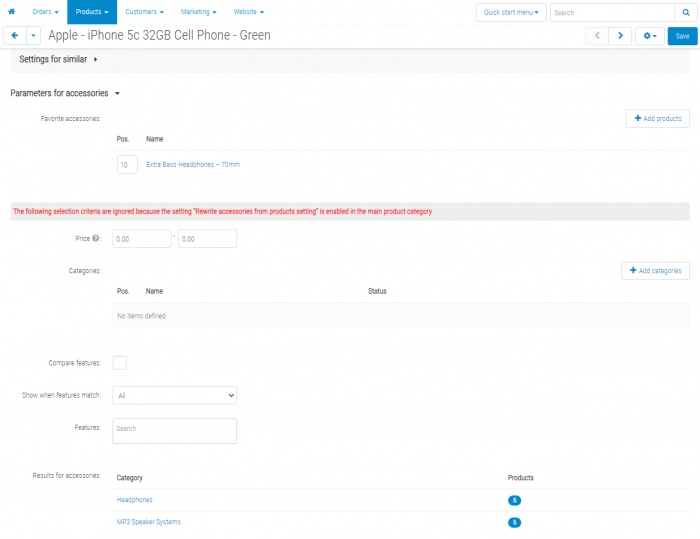This screenshot has height=539, width=700.
Task: Open the Marketing menu
Action: (199, 12)
